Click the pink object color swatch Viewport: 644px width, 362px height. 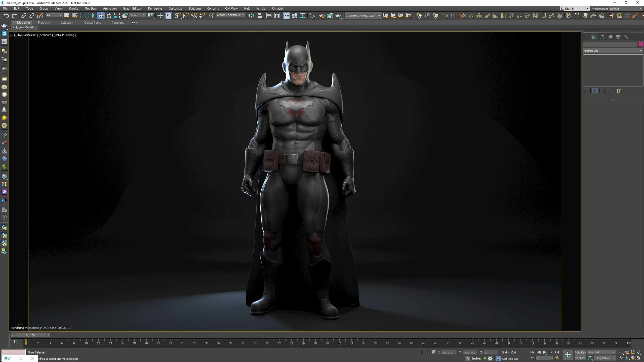640,44
